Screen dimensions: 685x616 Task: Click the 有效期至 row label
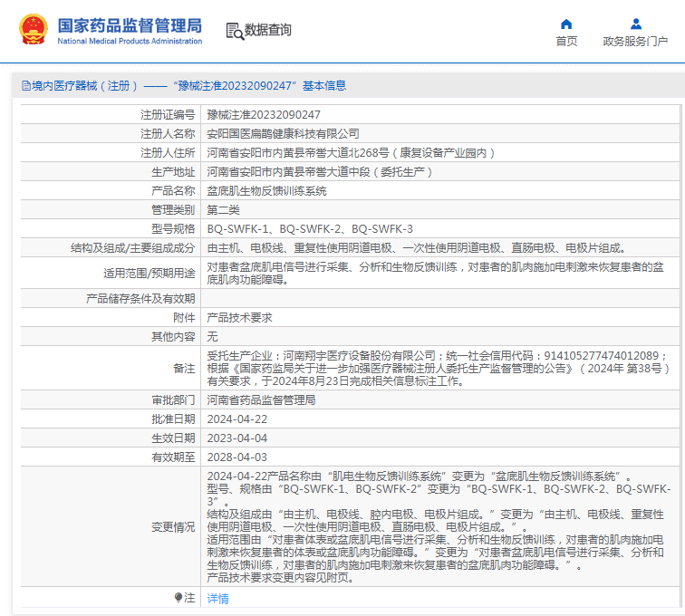pyautogui.click(x=173, y=457)
